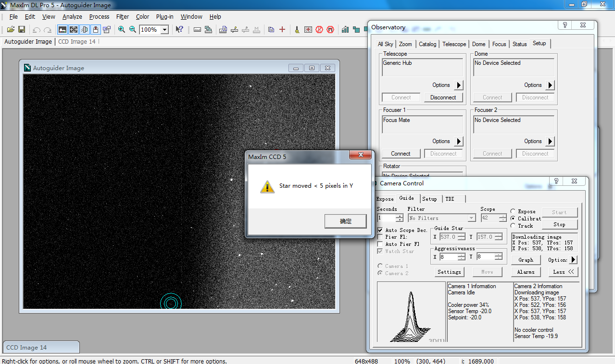Viewport: 615px width, 364px height.
Task: Click the plain ruler calibrate icon
Action: (197, 30)
